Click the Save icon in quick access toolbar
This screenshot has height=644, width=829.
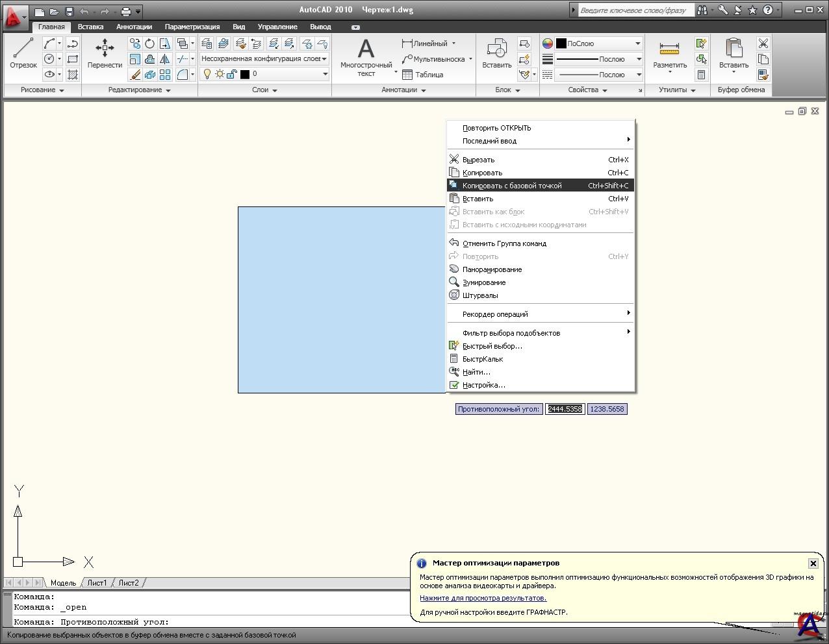point(70,11)
